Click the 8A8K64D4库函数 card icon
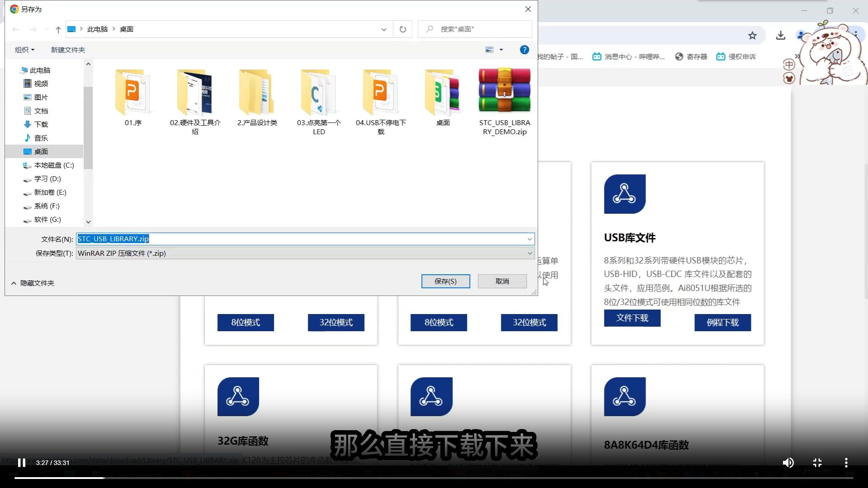This screenshot has height=488, width=868. coord(624,396)
